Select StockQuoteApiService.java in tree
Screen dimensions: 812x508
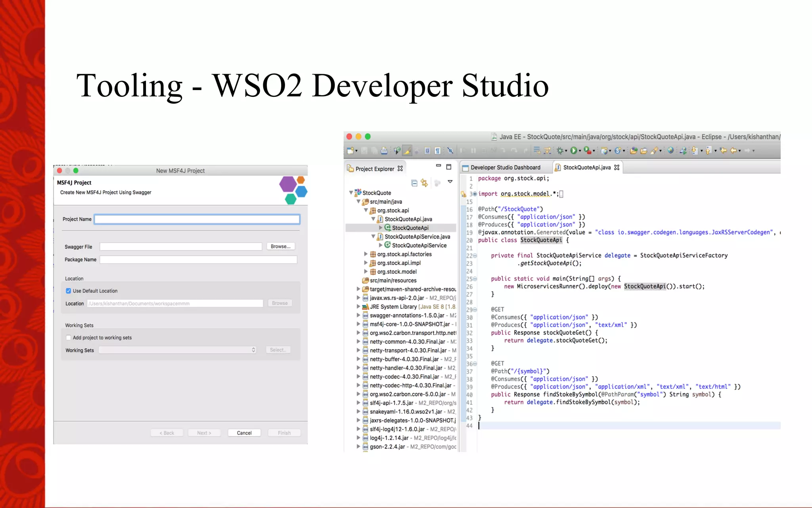click(x=417, y=237)
